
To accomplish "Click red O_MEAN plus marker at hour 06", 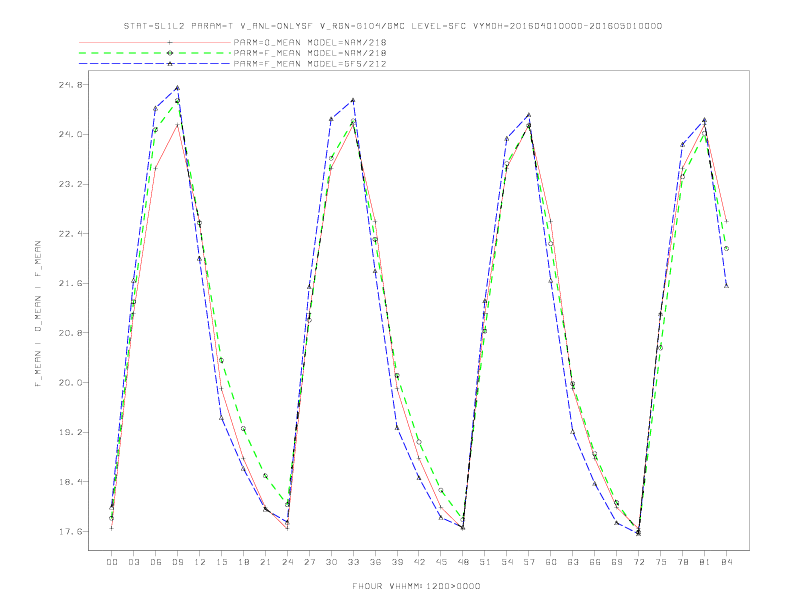I will tap(156, 168).
